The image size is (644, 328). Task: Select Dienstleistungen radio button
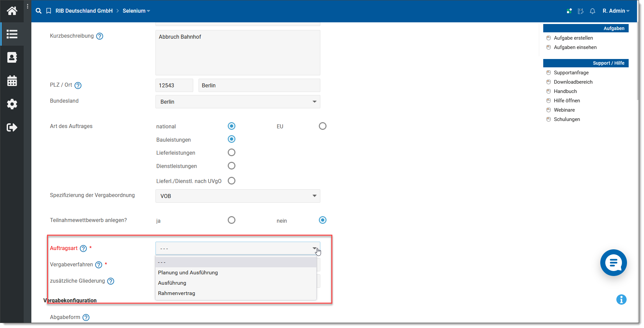pyautogui.click(x=232, y=166)
